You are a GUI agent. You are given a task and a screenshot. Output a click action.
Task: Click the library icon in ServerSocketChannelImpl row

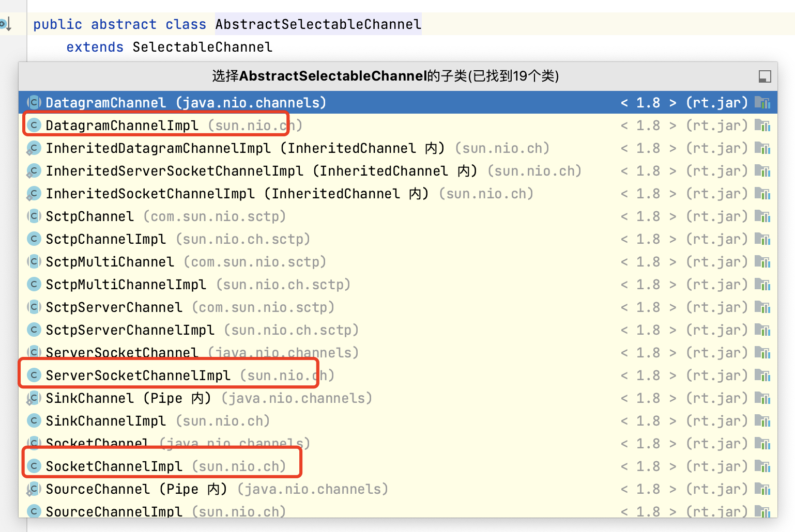pyautogui.click(x=762, y=375)
